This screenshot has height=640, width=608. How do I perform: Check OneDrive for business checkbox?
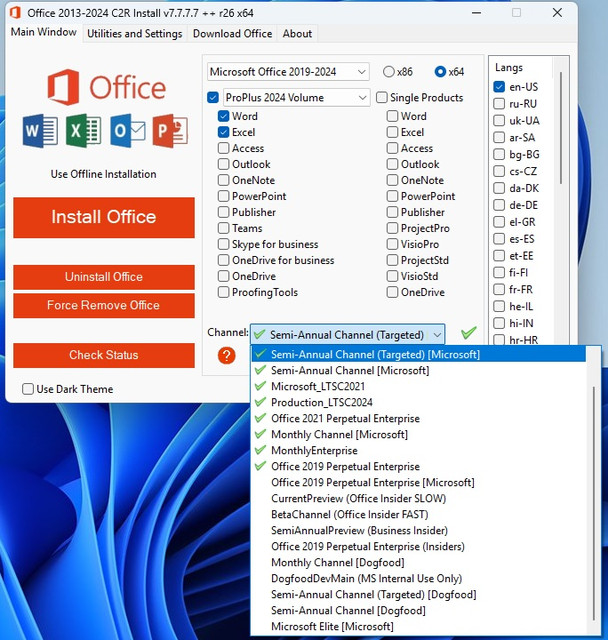223,260
